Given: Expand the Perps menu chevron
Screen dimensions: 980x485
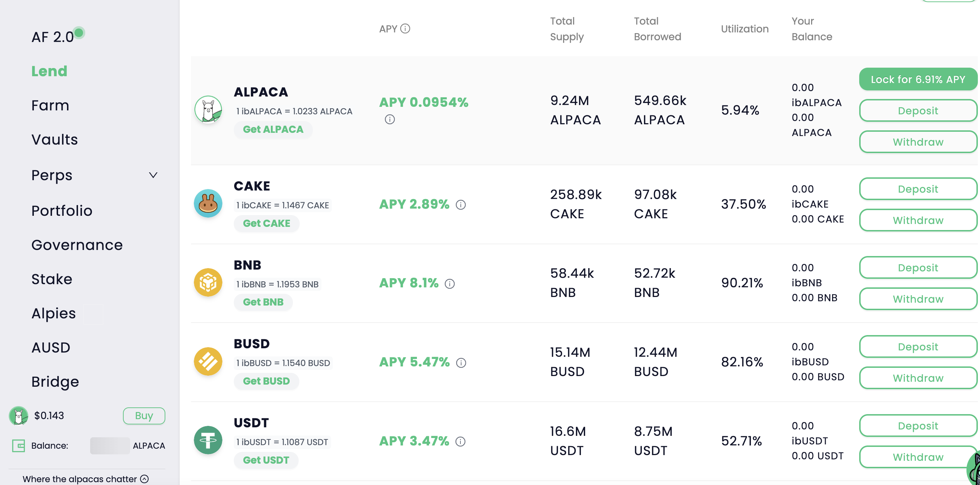Looking at the screenshot, I should tap(153, 175).
